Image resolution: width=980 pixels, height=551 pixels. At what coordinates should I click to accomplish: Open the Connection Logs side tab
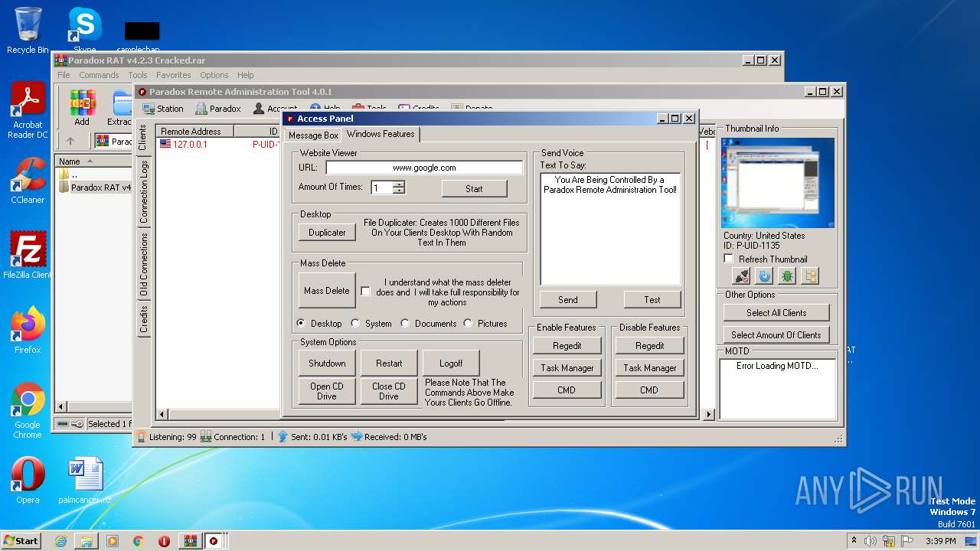pyautogui.click(x=144, y=192)
